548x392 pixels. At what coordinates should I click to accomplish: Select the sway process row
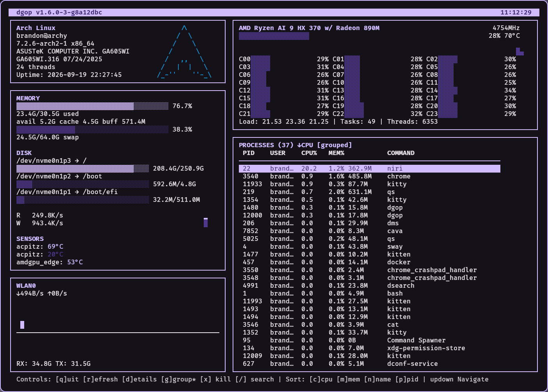coord(370,246)
